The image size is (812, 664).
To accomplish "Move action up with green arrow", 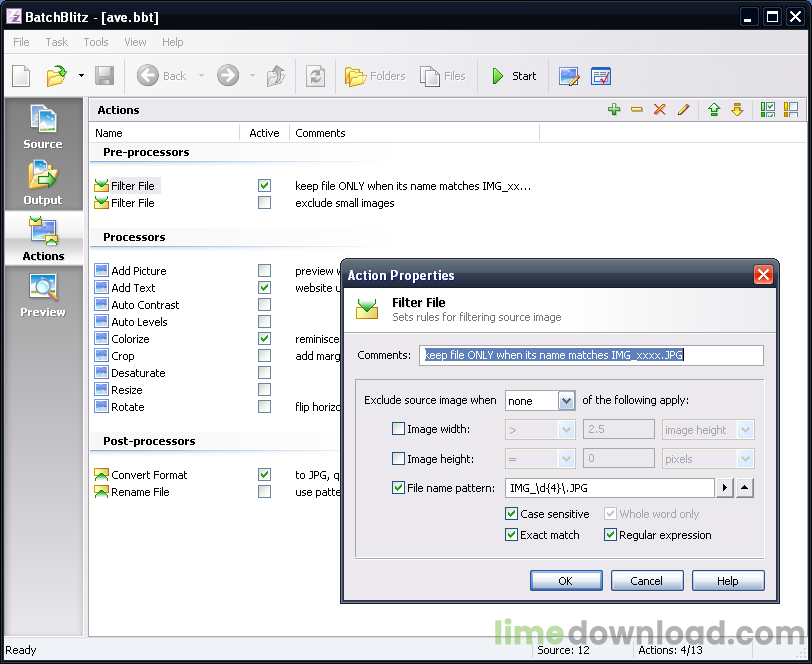I will click(x=714, y=110).
